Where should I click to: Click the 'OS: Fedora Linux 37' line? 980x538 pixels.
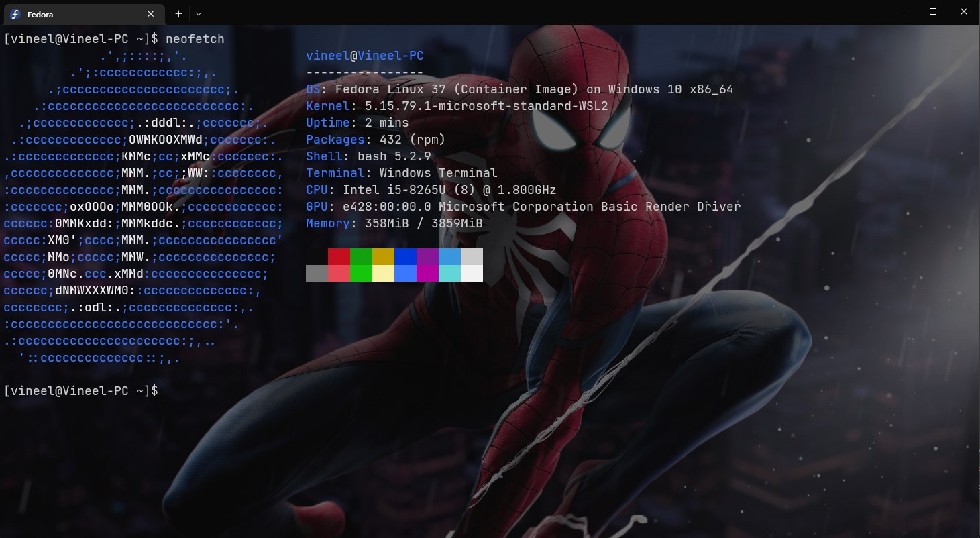point(520,89)
